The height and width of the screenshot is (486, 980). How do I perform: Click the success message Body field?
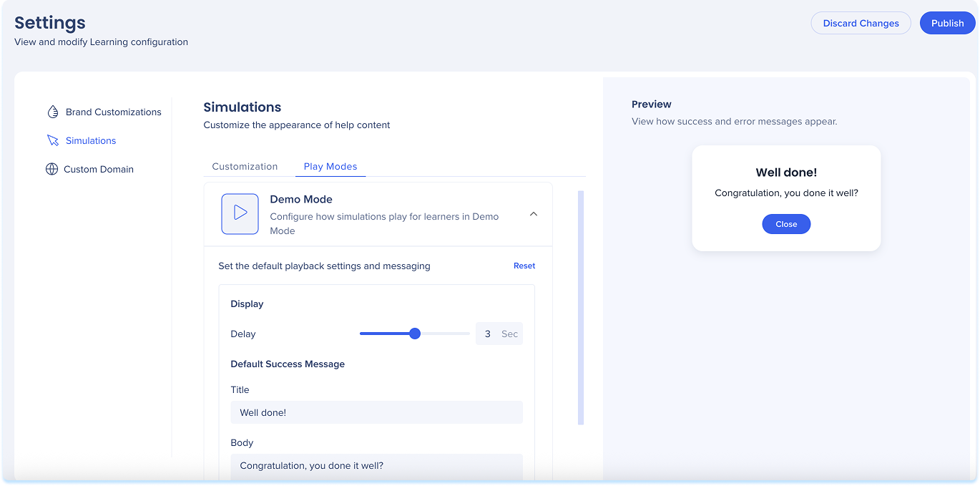click(376, 465)
